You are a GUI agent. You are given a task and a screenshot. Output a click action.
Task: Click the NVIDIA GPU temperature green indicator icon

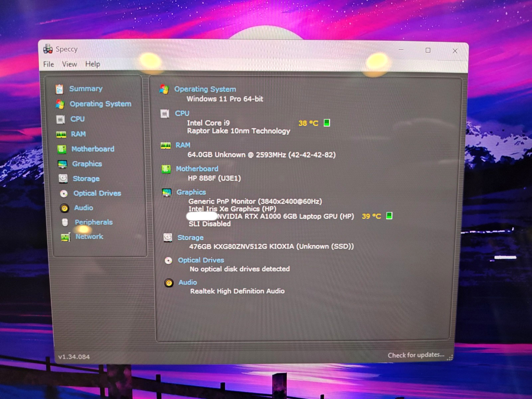[x=389, y=216]
